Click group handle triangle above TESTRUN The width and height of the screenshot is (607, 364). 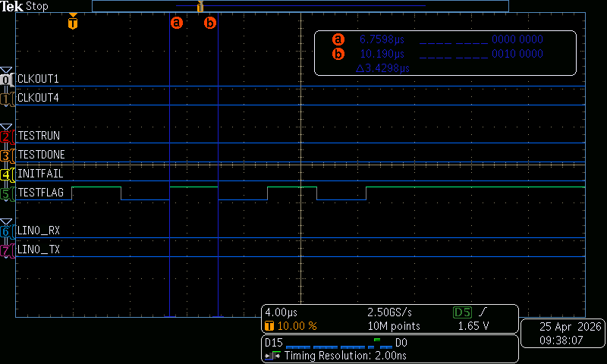pos(6,127)
